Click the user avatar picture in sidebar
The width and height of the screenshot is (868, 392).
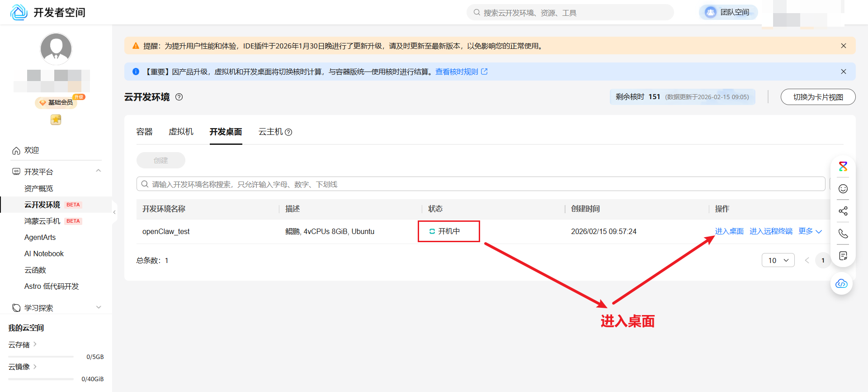click(56, 49)
